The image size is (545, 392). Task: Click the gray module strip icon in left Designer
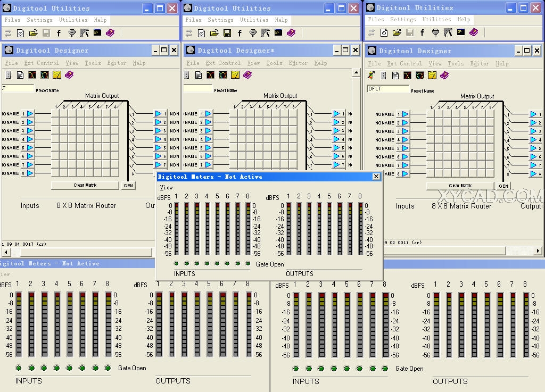pyautogui.click(x=9, y=75)
